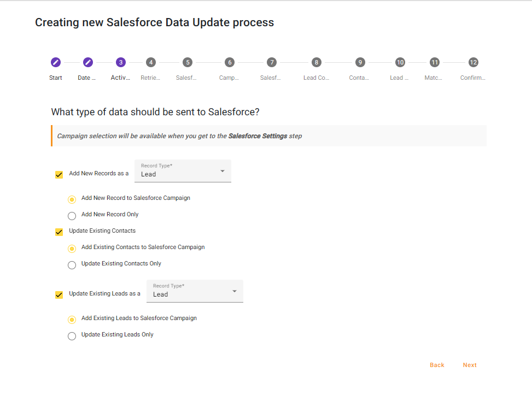This screenshot has height=402, width=532.
Task: Select Add Existing Leads to Salesforce Campaign
Action: pyautogui.click(x=72, y=320)
